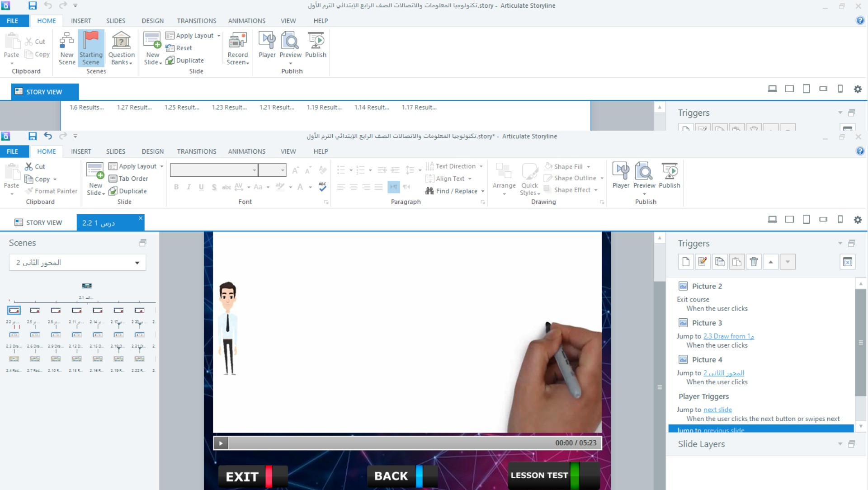The height and width of the screenshot is (490, 868).
Task: Open Record Screen in the upper window
Action: 238,48
